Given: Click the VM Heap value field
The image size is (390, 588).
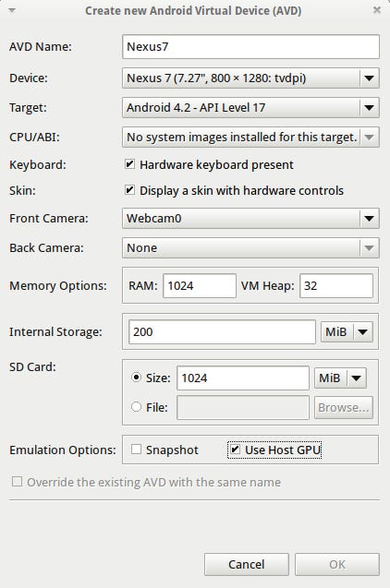Looking at the screenshot, I should pyautogui.click(x=336, y=286).
